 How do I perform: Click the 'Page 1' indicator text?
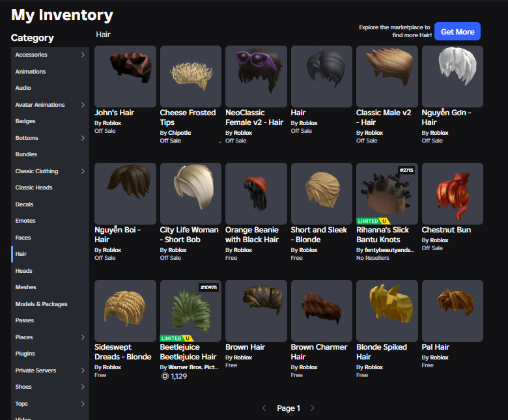pos(289,408)
